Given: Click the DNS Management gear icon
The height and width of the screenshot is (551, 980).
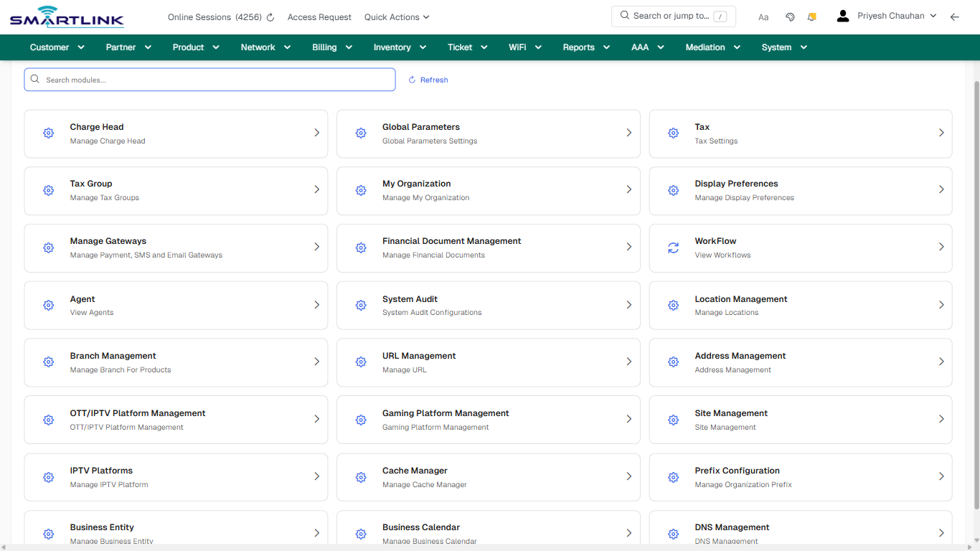Looking at the screenshot, I should pos(673,534).
